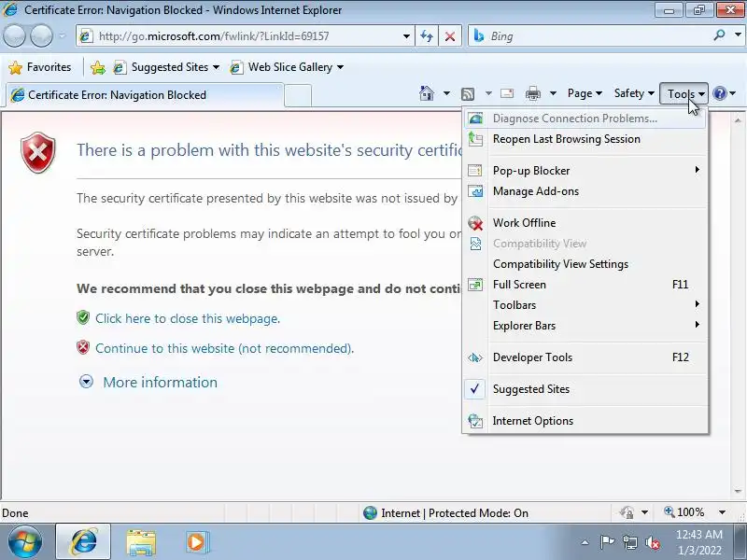Image resolution: width=747 pixels, height=560 pixels.
Task: Expand the Explorer Bars submenu
Action: [585, 326]
